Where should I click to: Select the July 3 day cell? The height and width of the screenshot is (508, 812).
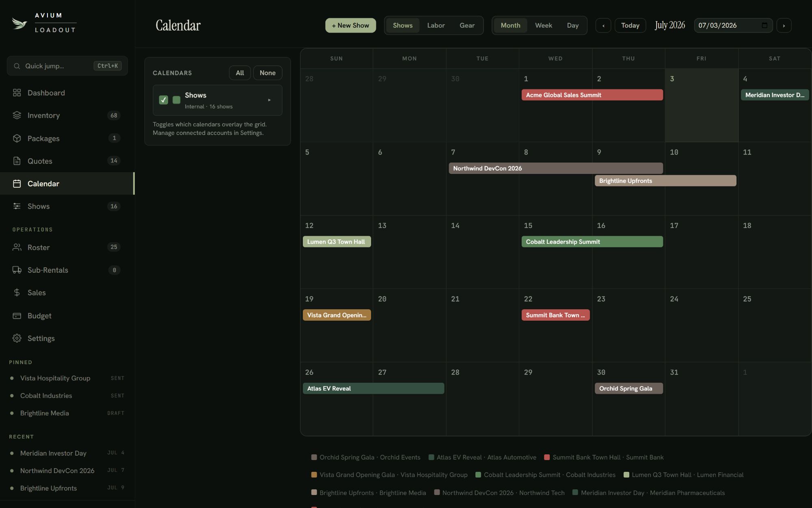click(x=702, y=105)
